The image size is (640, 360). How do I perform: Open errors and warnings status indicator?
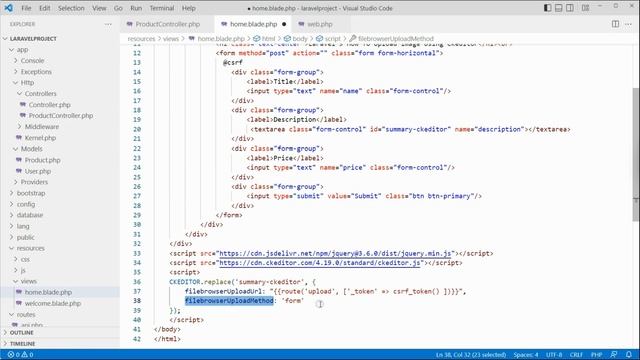(20, 354)
